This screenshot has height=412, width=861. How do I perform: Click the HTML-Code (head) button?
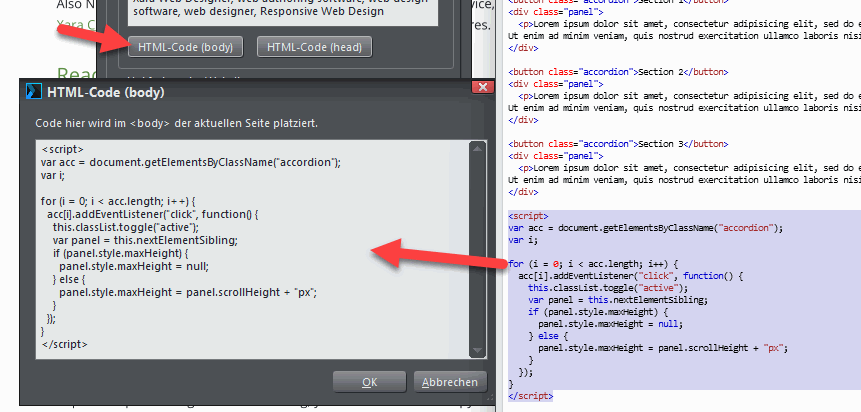(x=314, y=47)
